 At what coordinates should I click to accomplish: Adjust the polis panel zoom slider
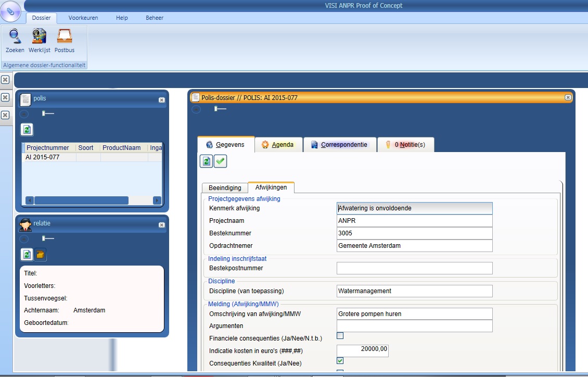pyautogui.click(x=48, y=114)
